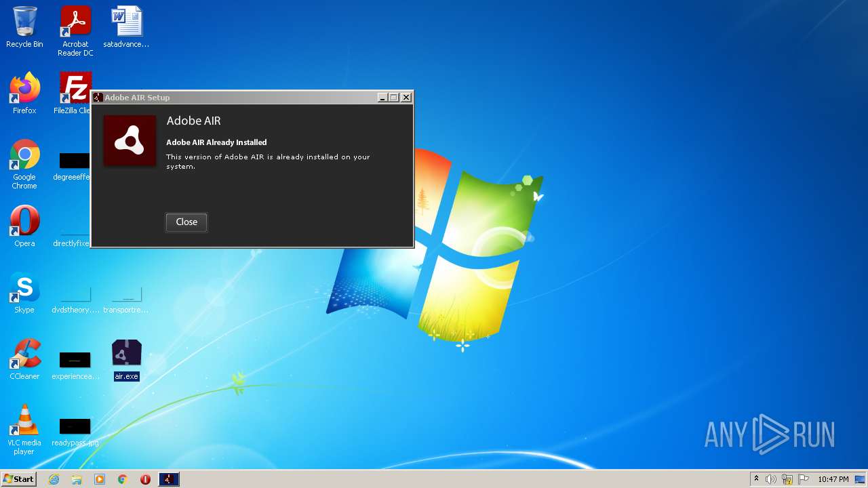868x488 pixels.
Task: Show hidden system tray icons
Action: (756, 479)
